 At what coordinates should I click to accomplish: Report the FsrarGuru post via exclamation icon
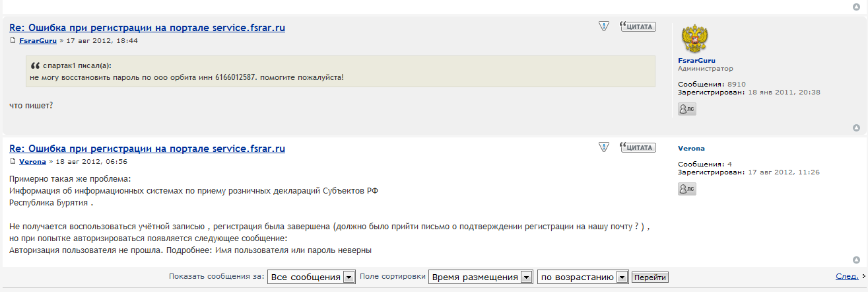coord(603,26)
